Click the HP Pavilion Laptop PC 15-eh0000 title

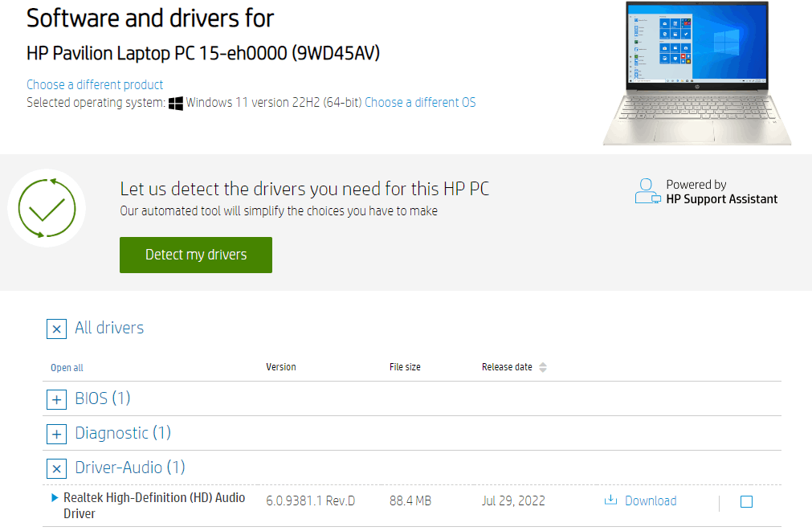[203, 53]
